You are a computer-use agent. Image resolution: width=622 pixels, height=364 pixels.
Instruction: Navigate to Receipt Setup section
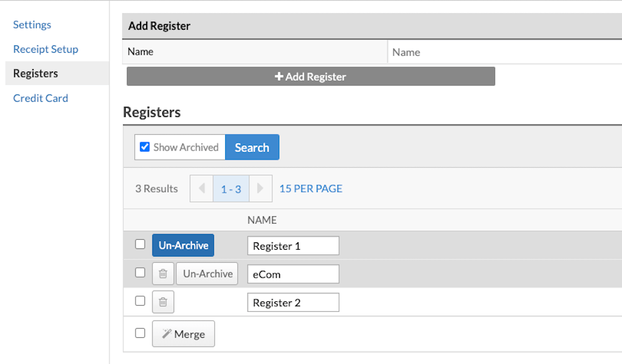click(45, 49)
